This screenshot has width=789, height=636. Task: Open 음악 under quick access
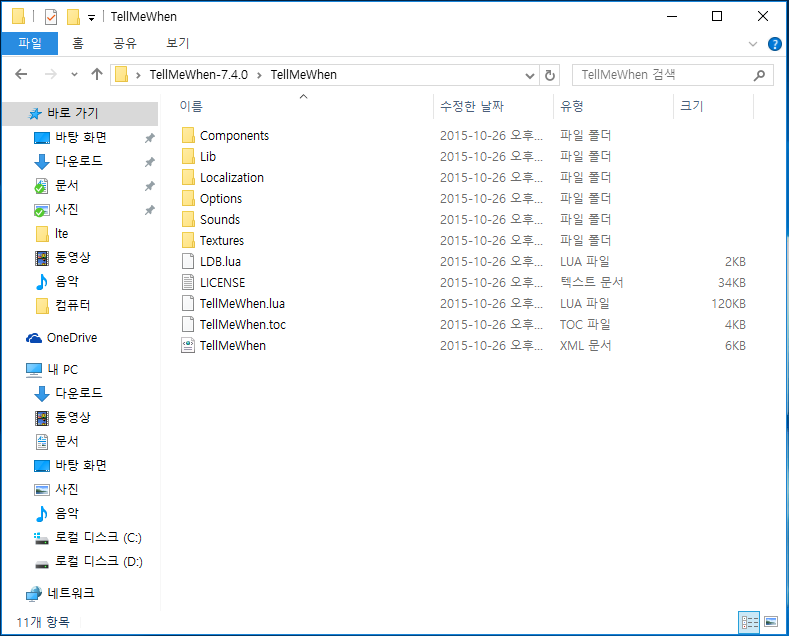66,281
